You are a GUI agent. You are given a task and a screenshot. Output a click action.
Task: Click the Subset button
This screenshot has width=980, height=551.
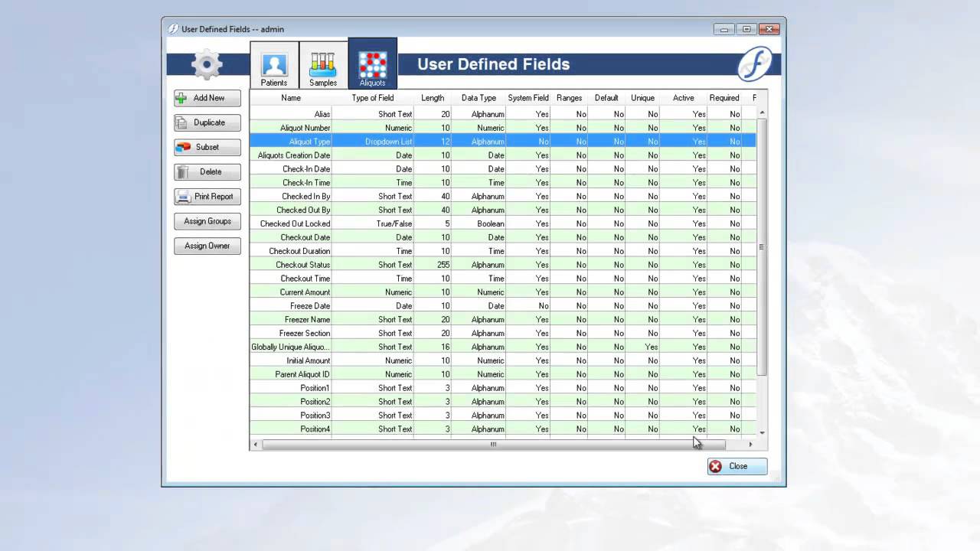(x=207, y=147)
